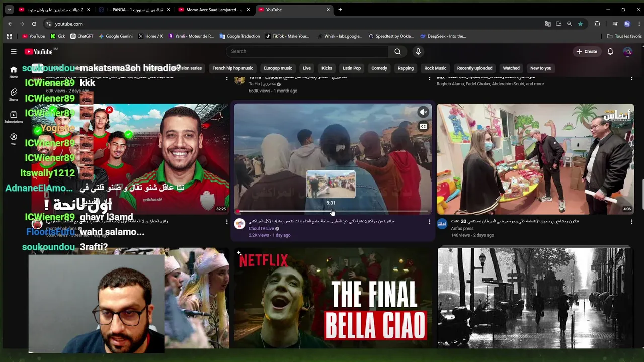Click the search magnifier button
This screenshot has height=362, width=644.
(x=397, y=51)
